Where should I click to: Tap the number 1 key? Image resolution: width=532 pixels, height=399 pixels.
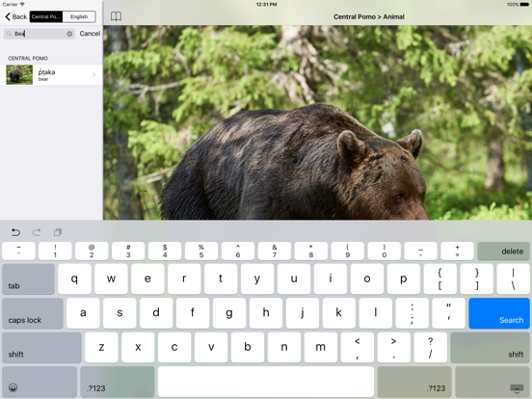click(x=55, y=252)
